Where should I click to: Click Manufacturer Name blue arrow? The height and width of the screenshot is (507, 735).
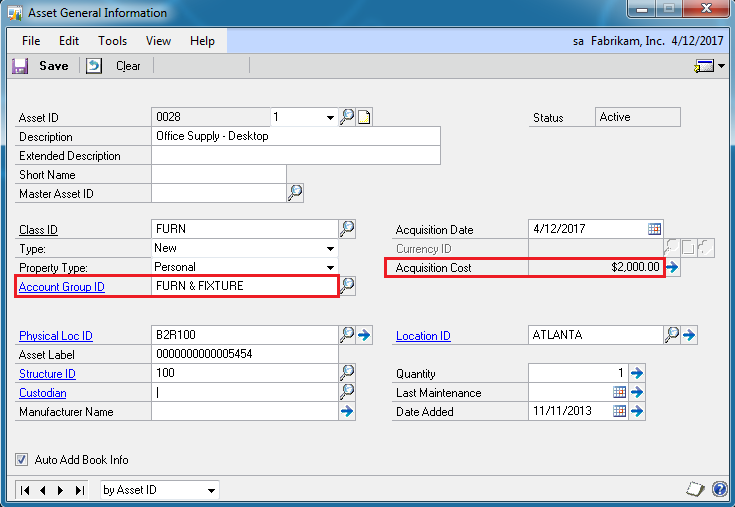[x=347, y=411]
